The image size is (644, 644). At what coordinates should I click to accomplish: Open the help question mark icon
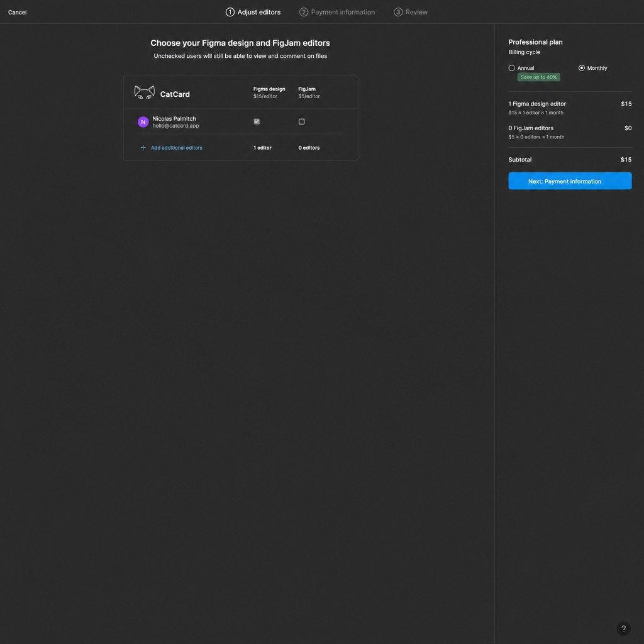[x=623, y=628]
